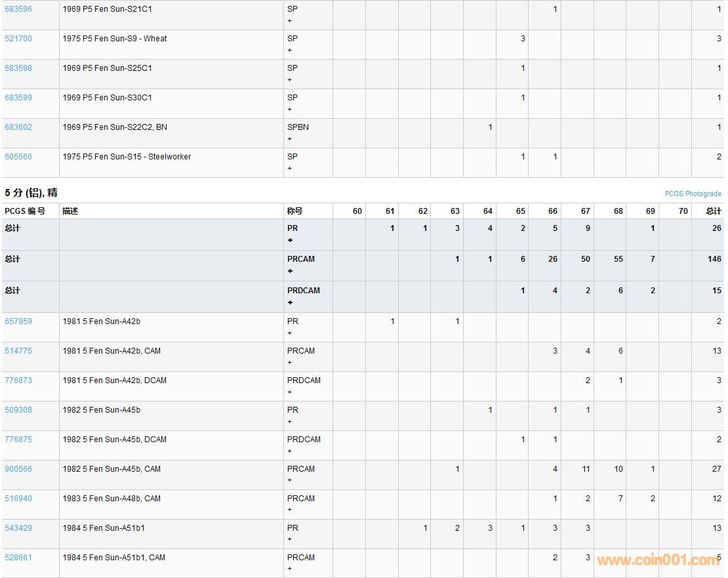The image size is (728, 578).
Task: Open PCGS number 521700 link
Action: (18, 39)
